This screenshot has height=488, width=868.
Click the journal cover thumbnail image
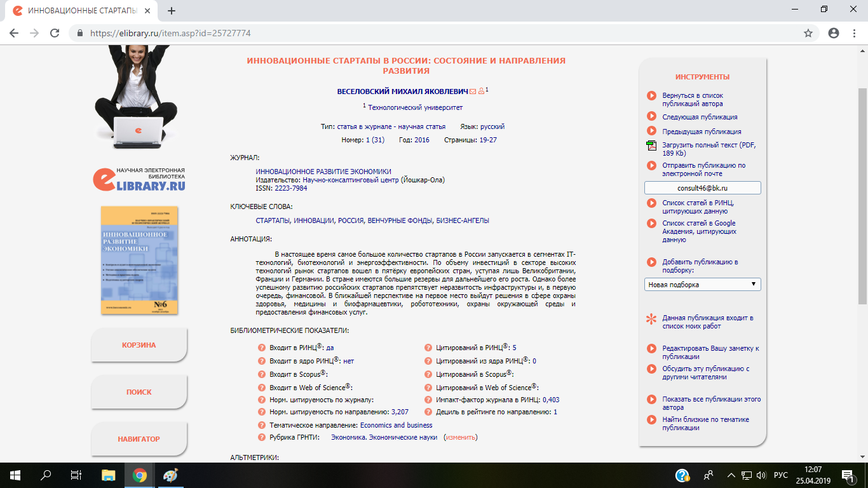[139, 260]
